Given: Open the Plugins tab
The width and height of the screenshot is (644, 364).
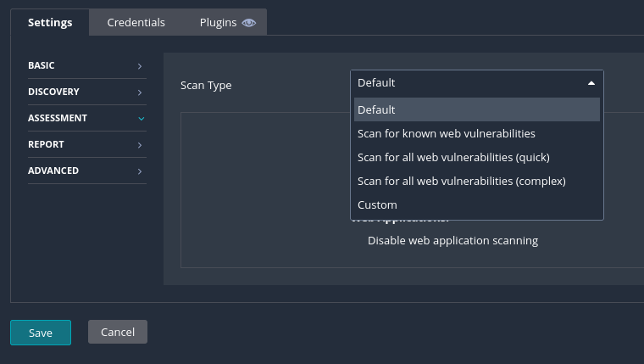Looking at the screenshot, I should [x=218, y=23].
